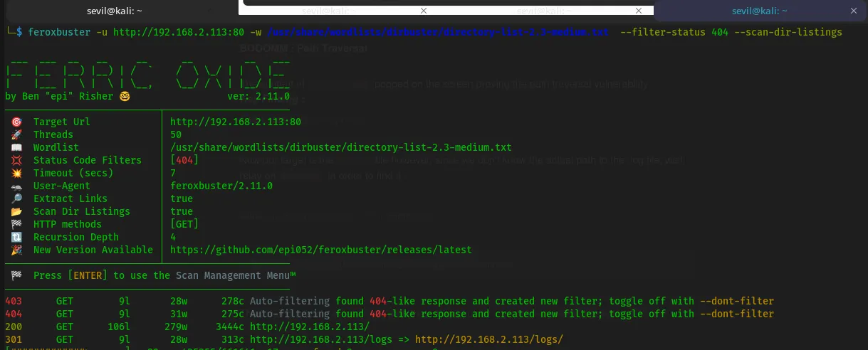Click the rocket icon next to Threads

[17, 134]
